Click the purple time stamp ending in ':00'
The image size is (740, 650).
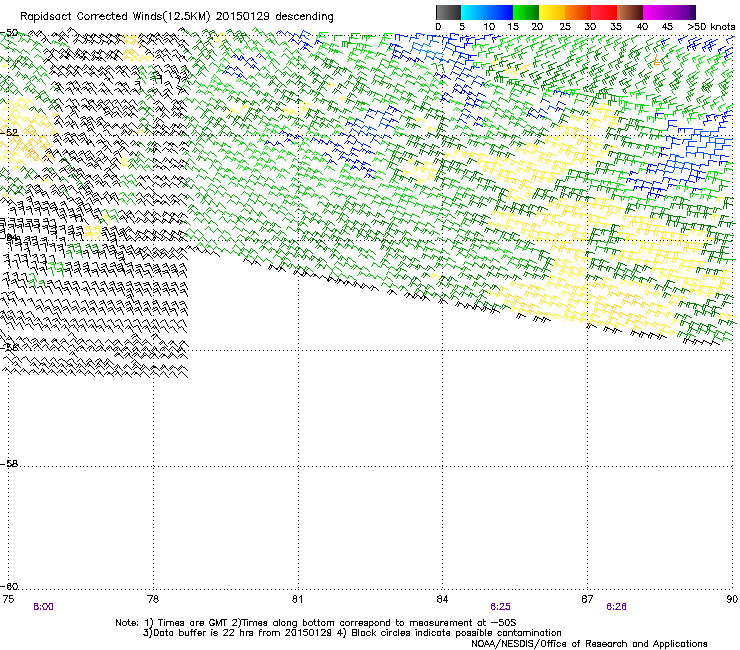click(x=43, y=607)
